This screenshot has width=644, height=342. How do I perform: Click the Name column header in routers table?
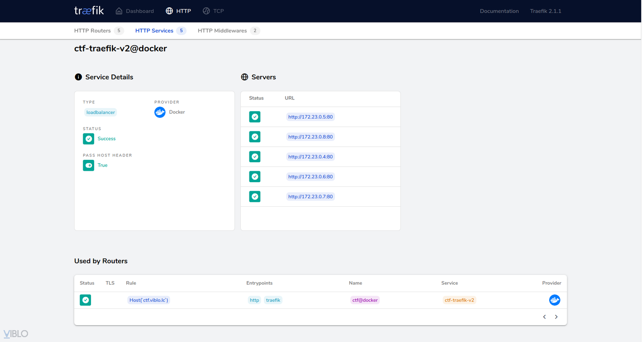pyautogui.click(x=356, y=283)
